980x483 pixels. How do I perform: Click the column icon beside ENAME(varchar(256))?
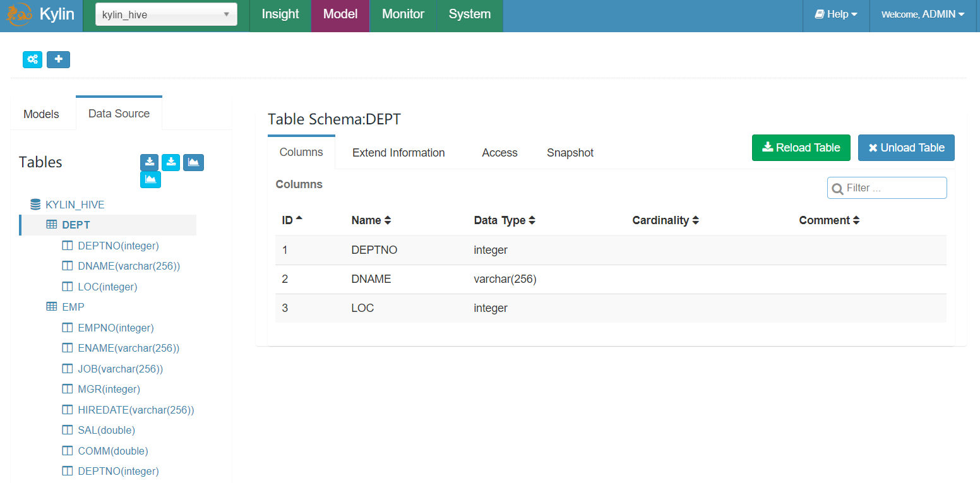point(68,348)
